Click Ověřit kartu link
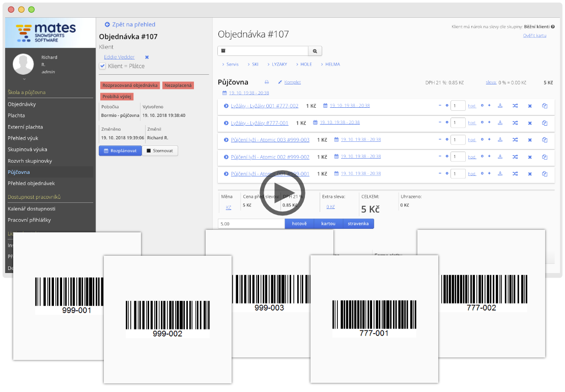This screenshot has width=565, height=392. (535, 35)
